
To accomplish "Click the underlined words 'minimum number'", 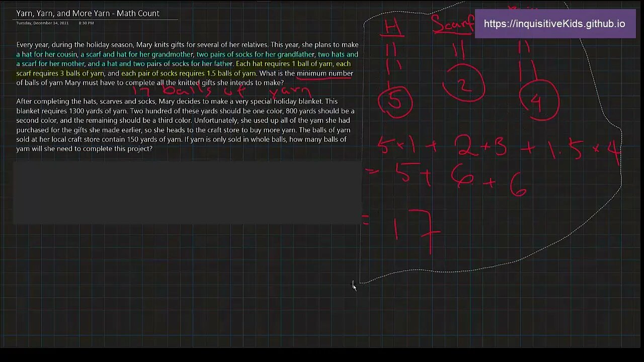I will tap(325, 73).
